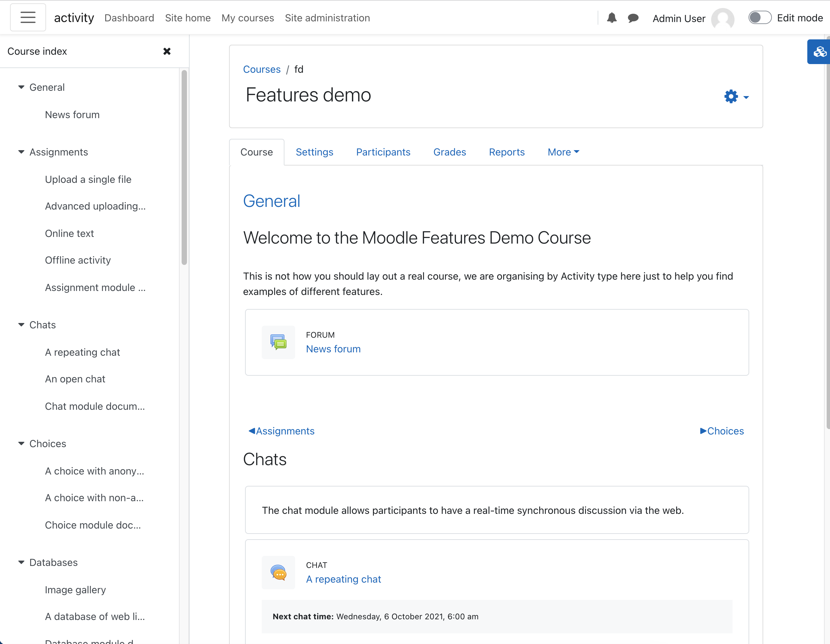Click the activity site name
Image resolution: width=830 pixels, height=644 pixels.
pyautogui.click(x=74, y=17)
